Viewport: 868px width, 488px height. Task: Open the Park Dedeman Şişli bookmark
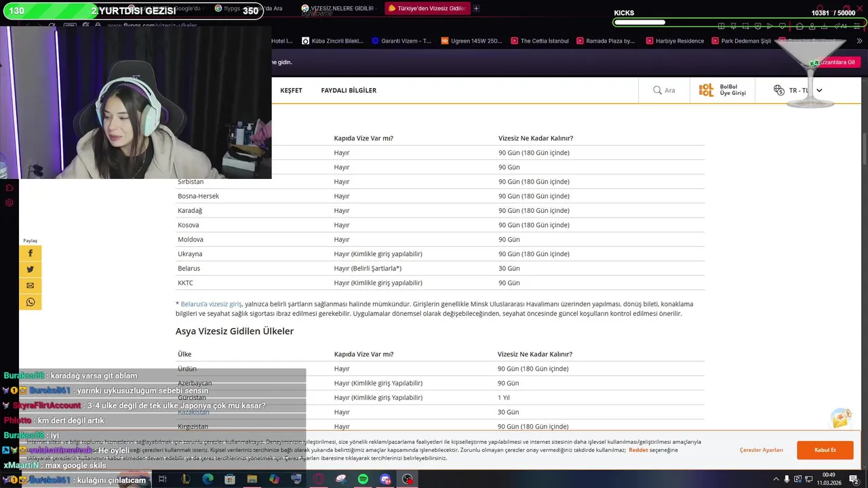741,41
